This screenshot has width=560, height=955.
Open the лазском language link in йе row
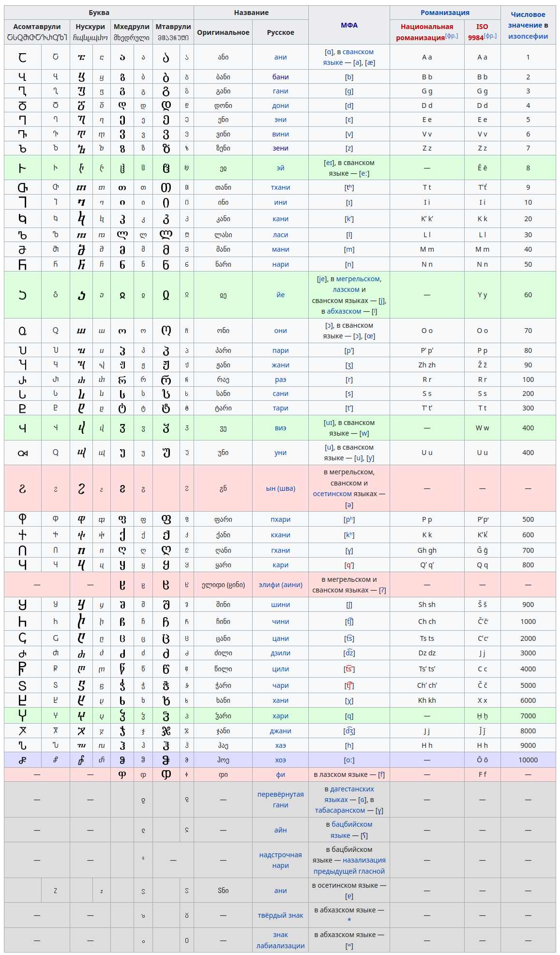point(346,289)
